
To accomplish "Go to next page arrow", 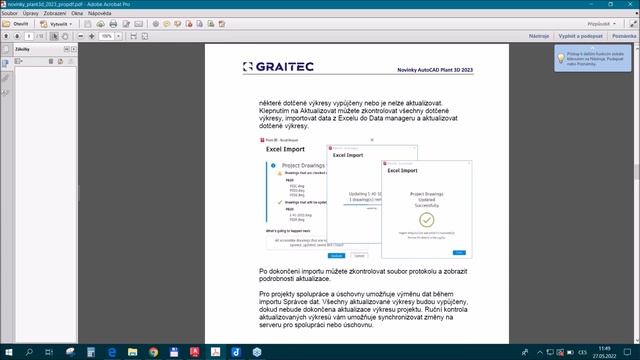I will point(17,36).
